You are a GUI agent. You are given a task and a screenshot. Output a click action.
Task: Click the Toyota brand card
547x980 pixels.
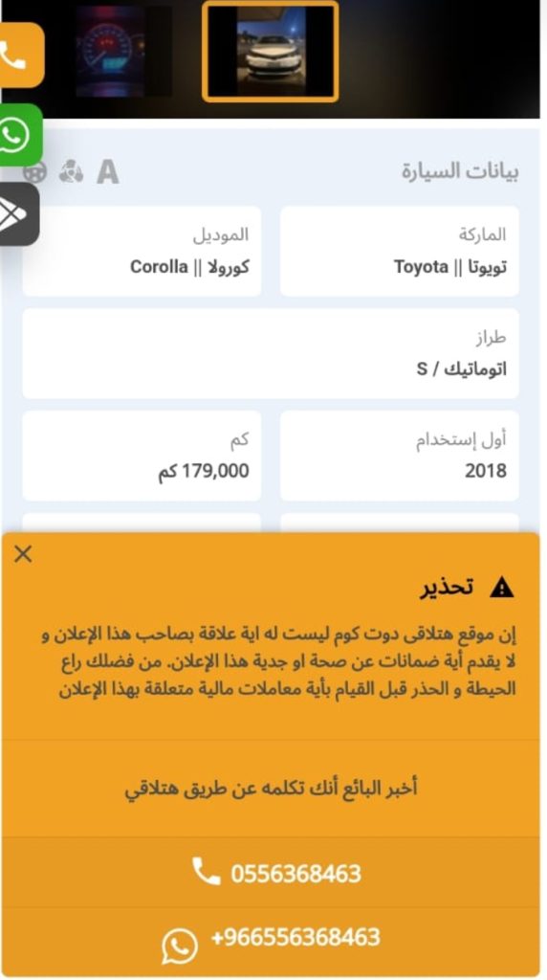(x=400, y=252)
